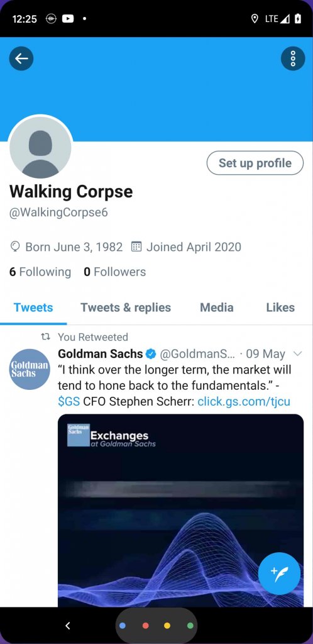The image size is (313, 644).
Task: Select the Tweets tab
Action: 33,308
